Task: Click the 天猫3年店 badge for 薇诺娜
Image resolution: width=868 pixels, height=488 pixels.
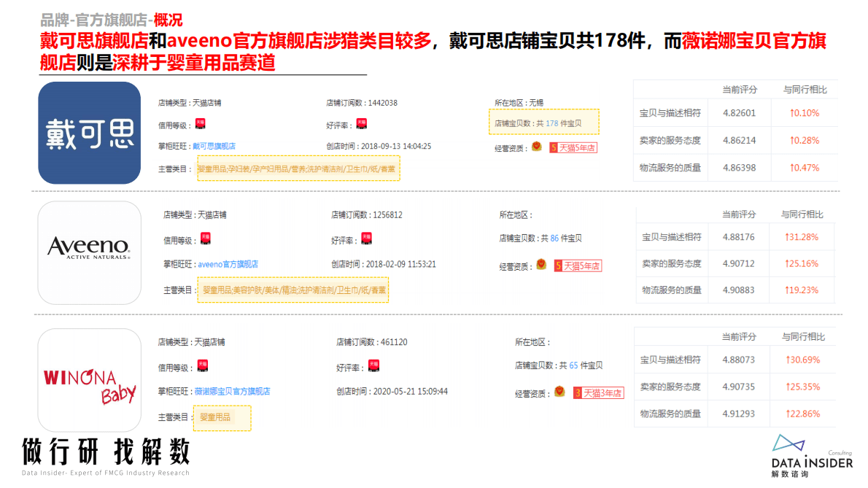Action: pyautogui.click(x=597, y=392)
